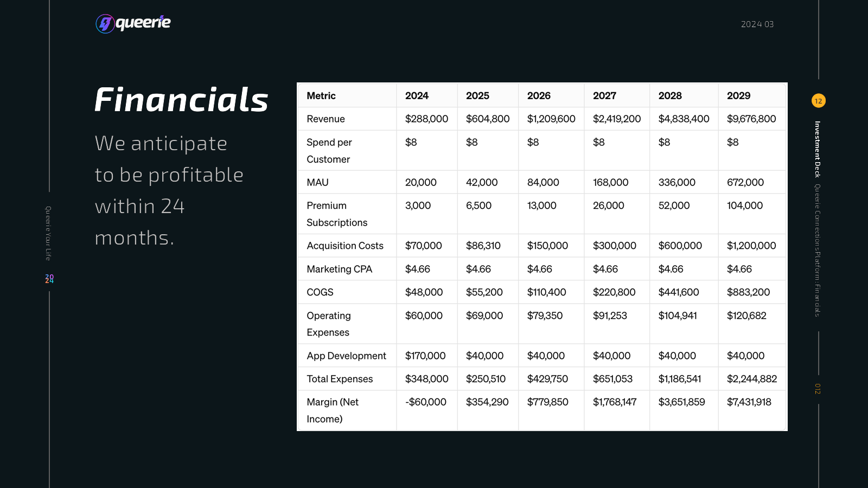868x488 pixels.
Task: Click the 2029 MAU value 672,000
Action: point(745,183)
